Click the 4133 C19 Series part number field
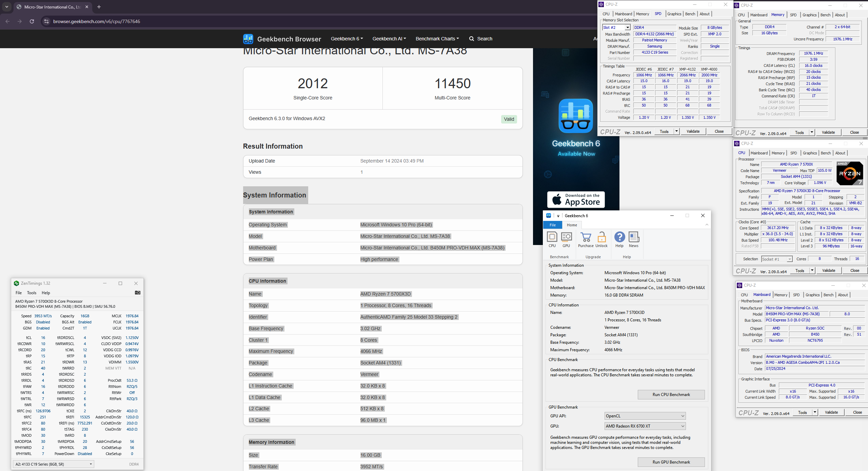This screenshot has width=868, height=471. [x=654, y=53]
